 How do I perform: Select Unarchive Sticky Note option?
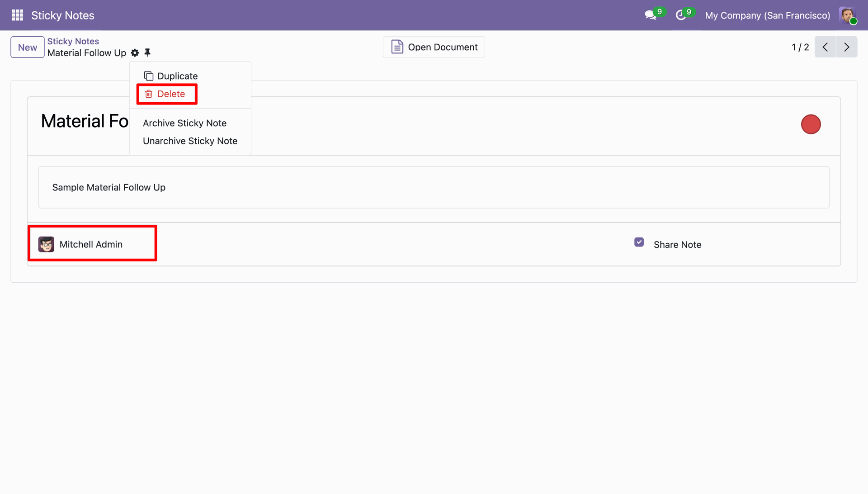(x=190, y=141)
